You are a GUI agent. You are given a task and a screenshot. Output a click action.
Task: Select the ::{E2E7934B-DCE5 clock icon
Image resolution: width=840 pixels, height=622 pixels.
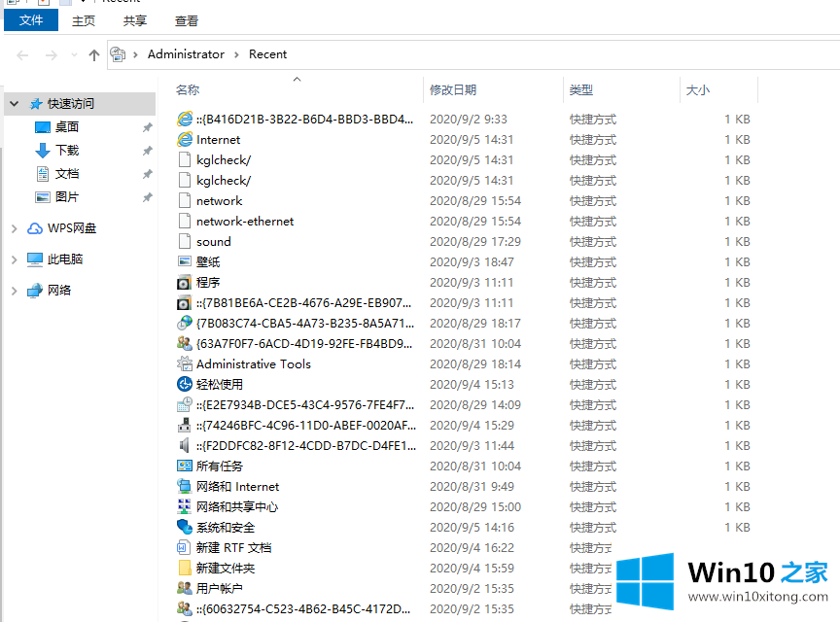point(185,404)
